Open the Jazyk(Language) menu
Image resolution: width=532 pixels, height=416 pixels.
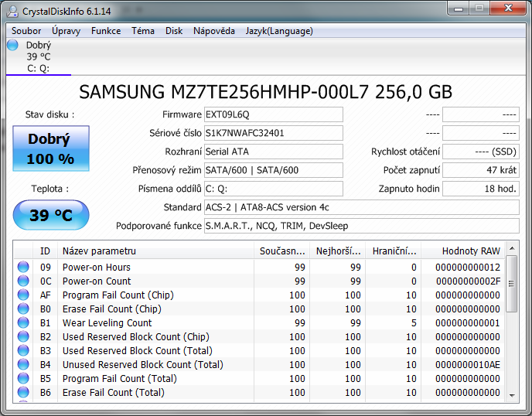pyautogui.click(x=278, y=31)
